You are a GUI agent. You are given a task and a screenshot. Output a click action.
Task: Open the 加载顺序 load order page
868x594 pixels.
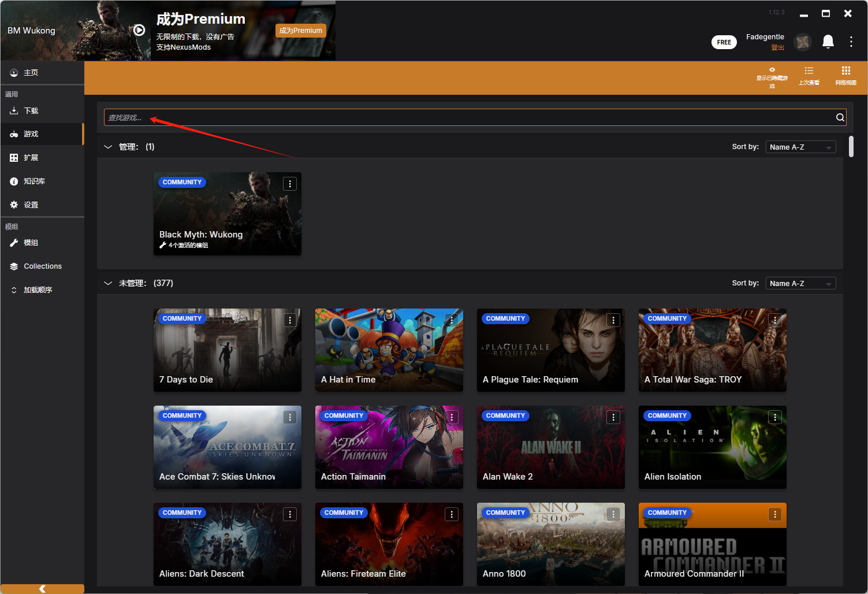coord(42,290)
